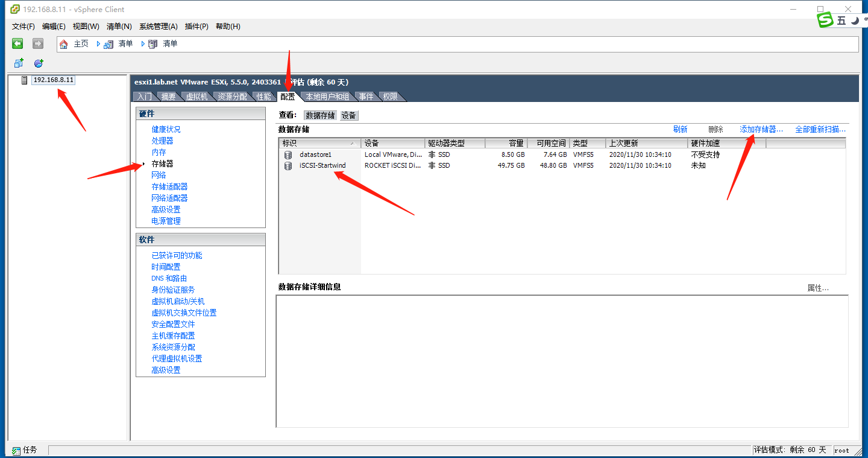Click the Home house icon in breadcrumb
The height and width of the screenshot is (458, 868).
pos(64,44)
